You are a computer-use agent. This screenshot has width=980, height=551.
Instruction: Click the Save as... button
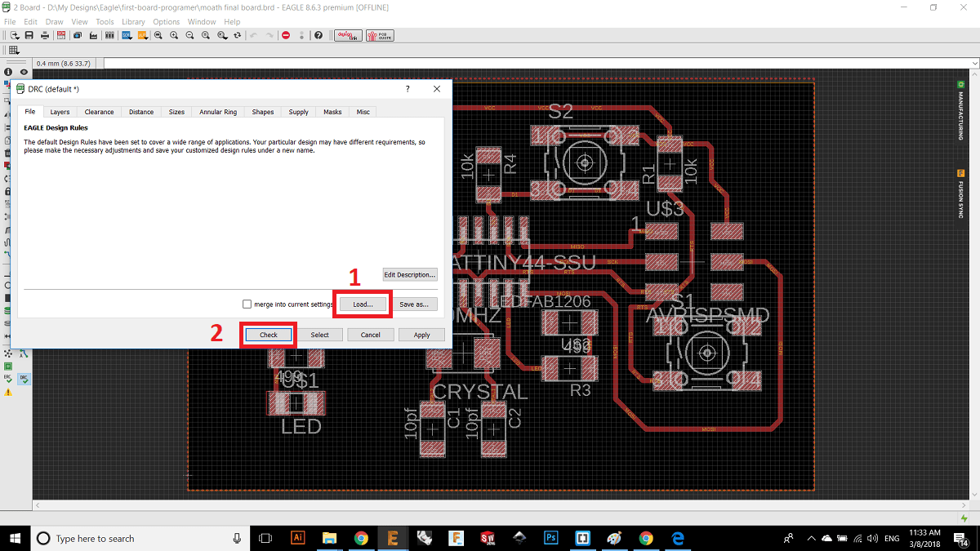pos(414,304)
